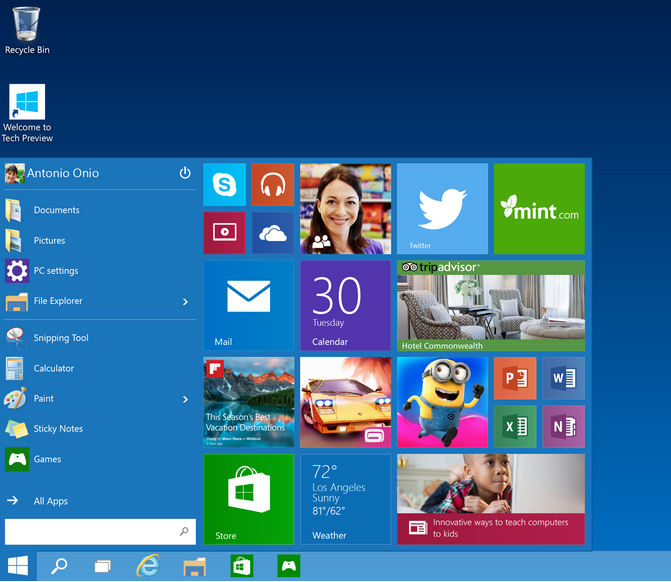Expand the Paint jump list arrow
Screen dimensions: 671x582
point(186,399)
